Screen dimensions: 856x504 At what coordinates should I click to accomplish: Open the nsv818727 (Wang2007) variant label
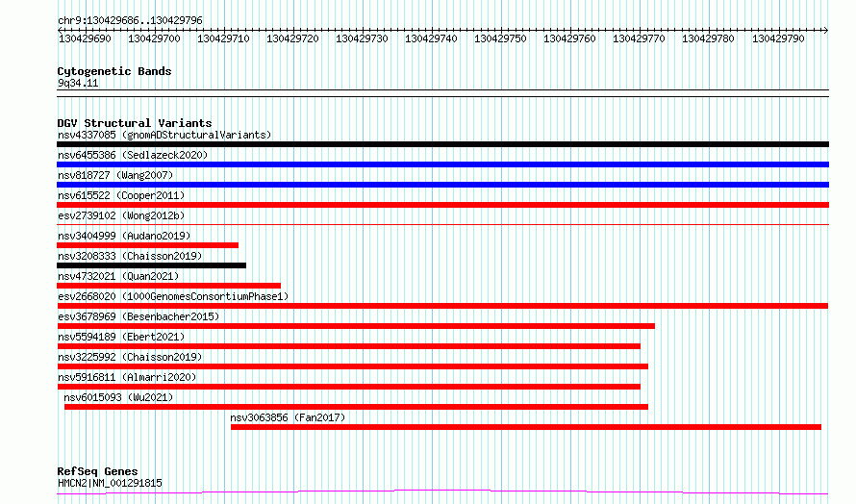tap(115, 175)
